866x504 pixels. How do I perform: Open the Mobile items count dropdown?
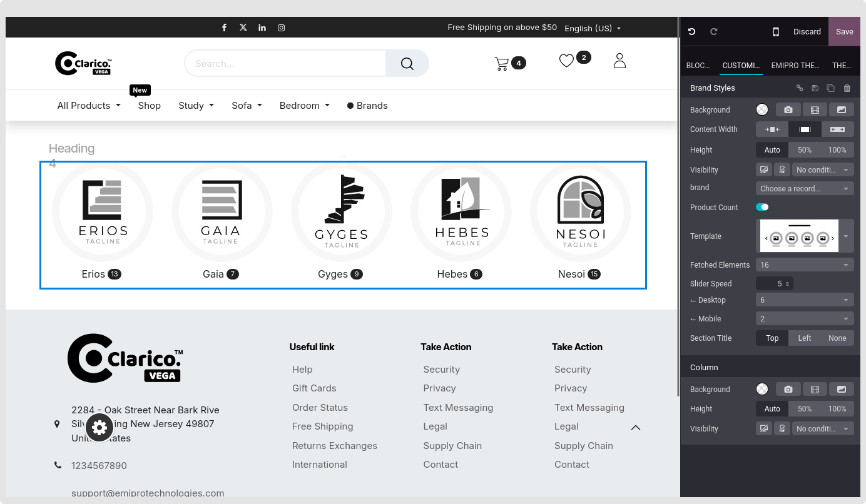[805, 319]
